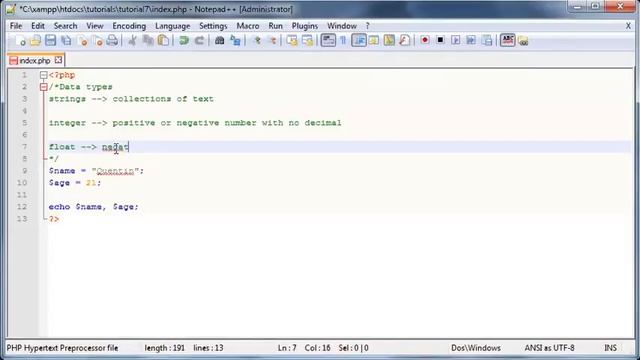The height and width of the screenshot is (360, 640).
Task: Click the Zoom Out toolbar icon
Action: pos(272,40)
